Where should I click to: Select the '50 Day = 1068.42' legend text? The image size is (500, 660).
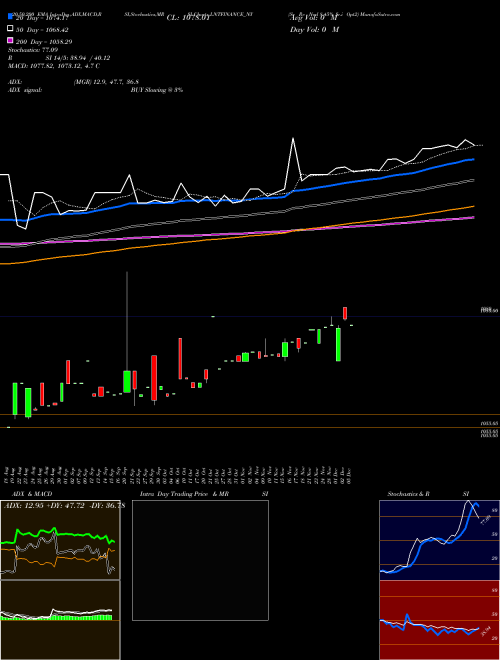tap(41, 30)
